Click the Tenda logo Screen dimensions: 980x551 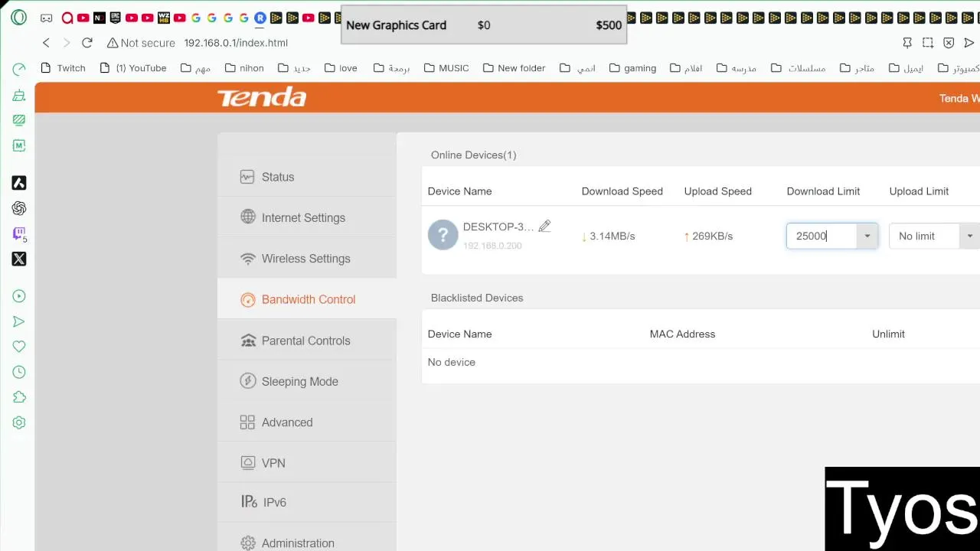click(x=262, y=97)
